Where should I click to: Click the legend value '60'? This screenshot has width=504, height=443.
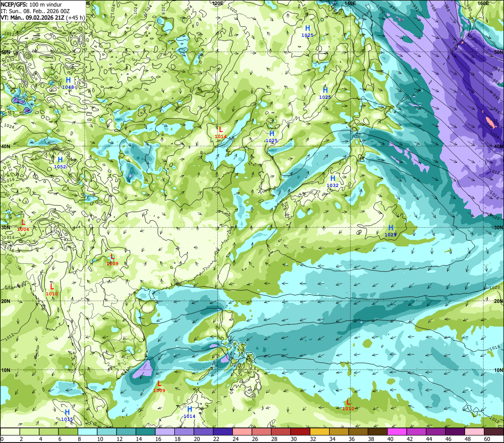(x=487, y=439)
